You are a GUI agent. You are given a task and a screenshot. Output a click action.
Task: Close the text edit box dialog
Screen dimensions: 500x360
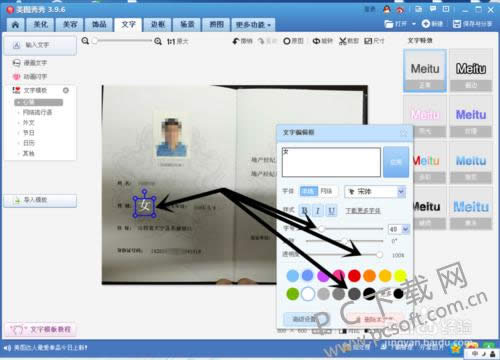coord(403,133)
